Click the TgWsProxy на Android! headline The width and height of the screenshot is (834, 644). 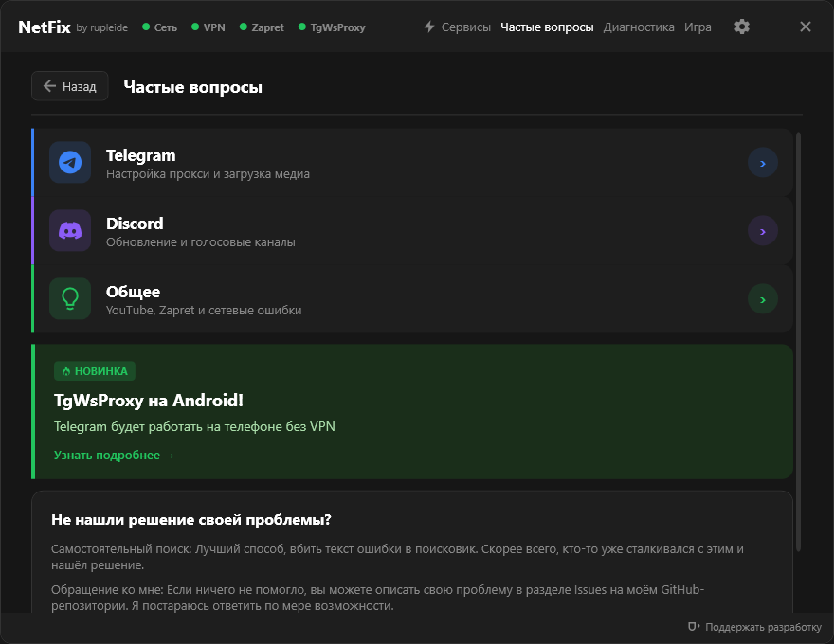(x=149, y=400)
